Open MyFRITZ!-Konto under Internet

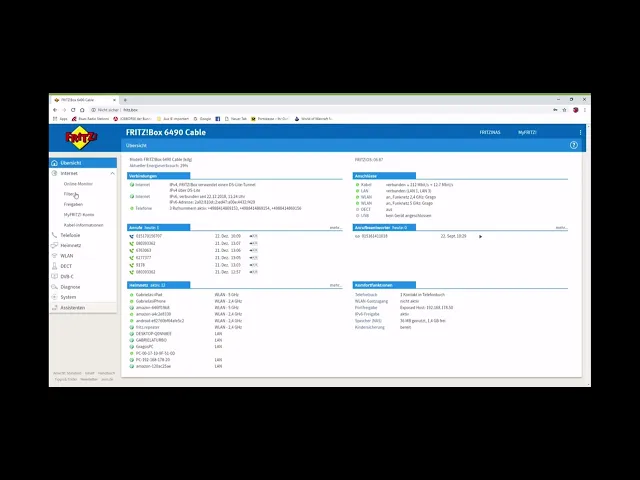click(79, 214)
